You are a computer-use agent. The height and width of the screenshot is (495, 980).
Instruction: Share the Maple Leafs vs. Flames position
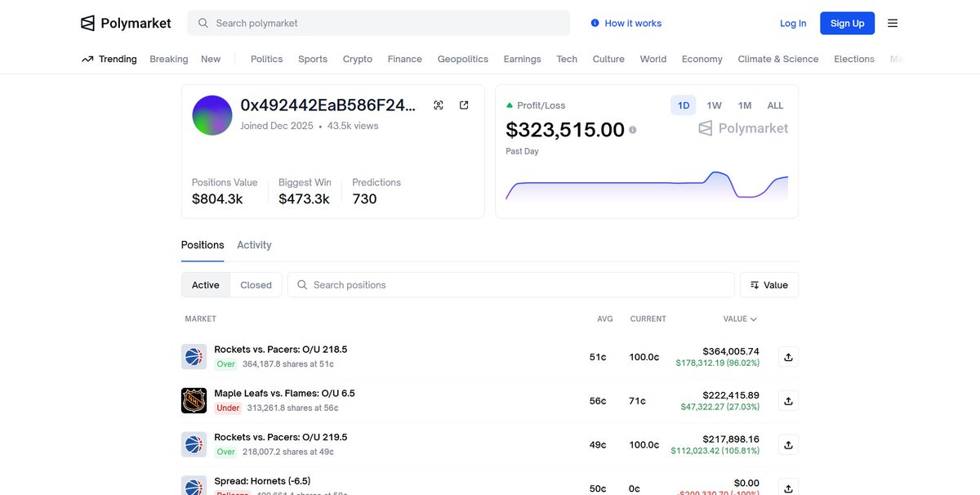pos(788,401)
